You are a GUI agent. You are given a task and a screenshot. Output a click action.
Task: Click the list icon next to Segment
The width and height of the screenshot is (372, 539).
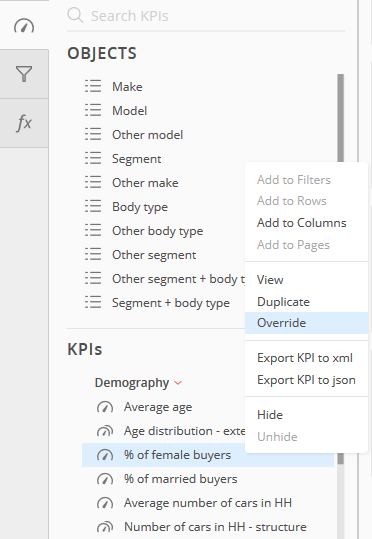click(93, 158)
